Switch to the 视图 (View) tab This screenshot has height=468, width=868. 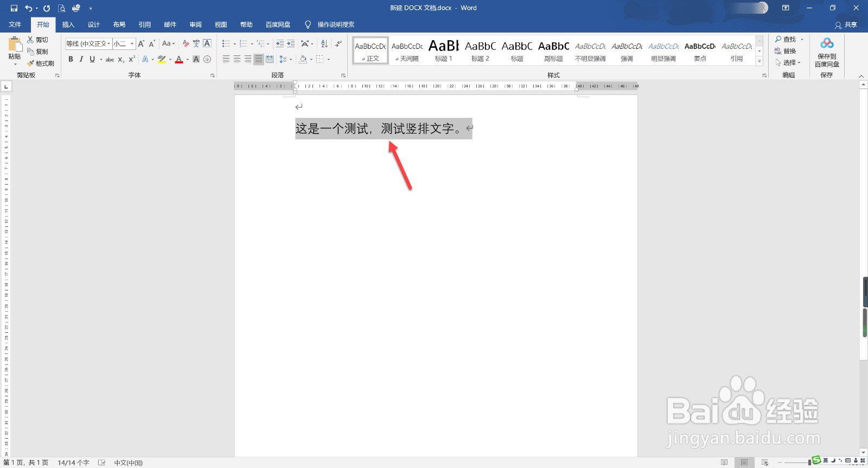click(221, 24)
